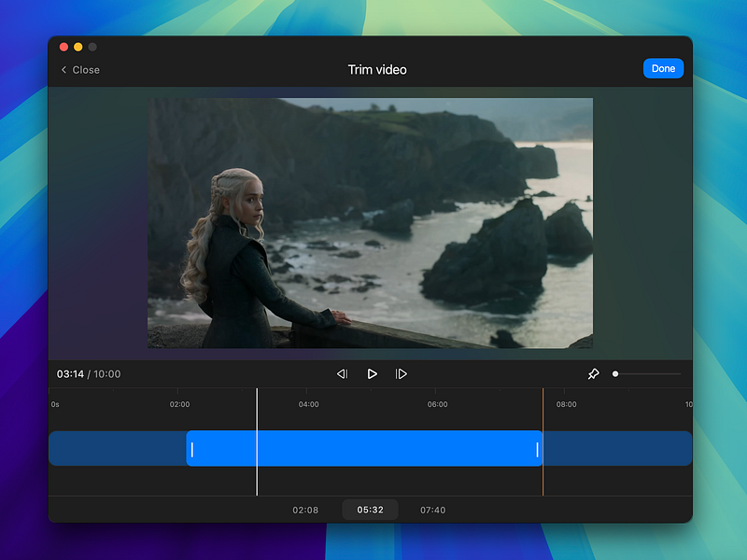The image size is (747, 560).
Task: Jump to the 04:00 ruler mark
Action: tap(308, 405)
